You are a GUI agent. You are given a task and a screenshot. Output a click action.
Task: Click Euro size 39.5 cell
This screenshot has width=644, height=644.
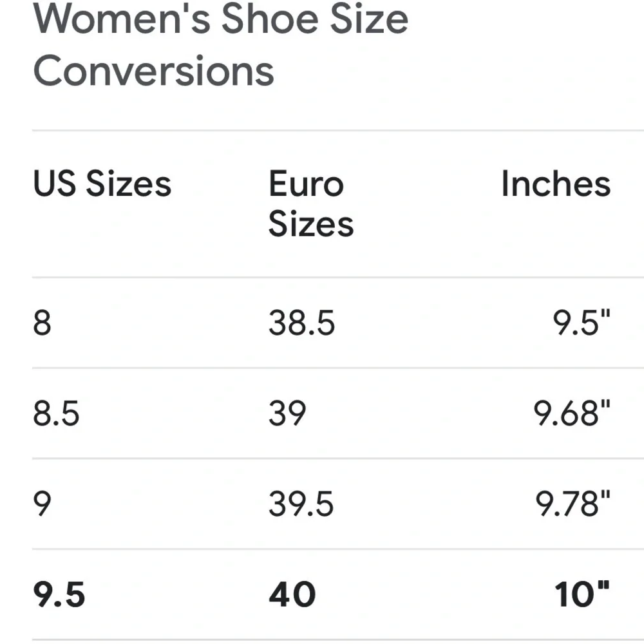pyautogui.click(x=301, y=504)
